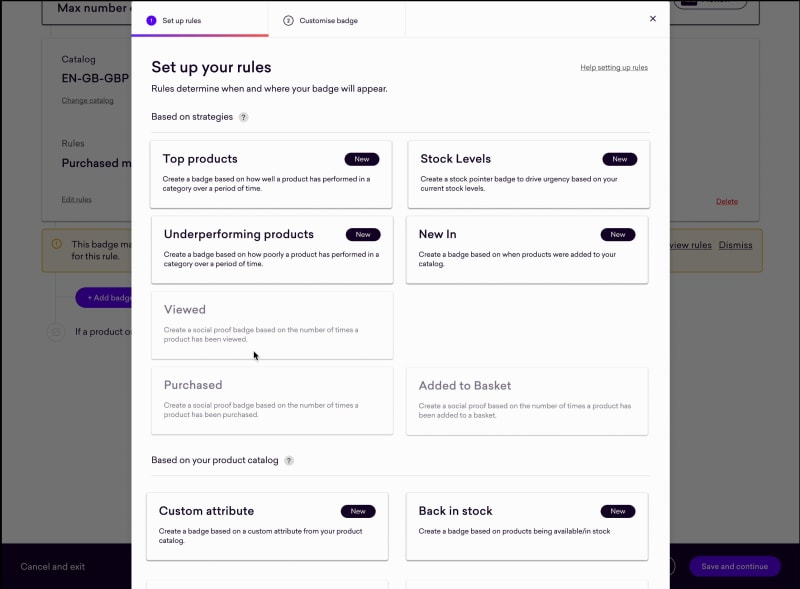Click the step 1 circle icon

click(151, 20)
